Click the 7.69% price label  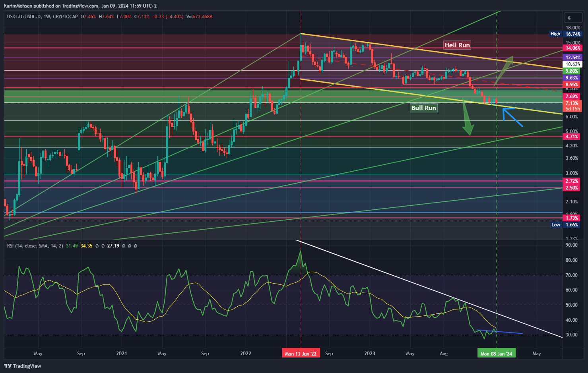pyautogui.click(x=572, y=97)
